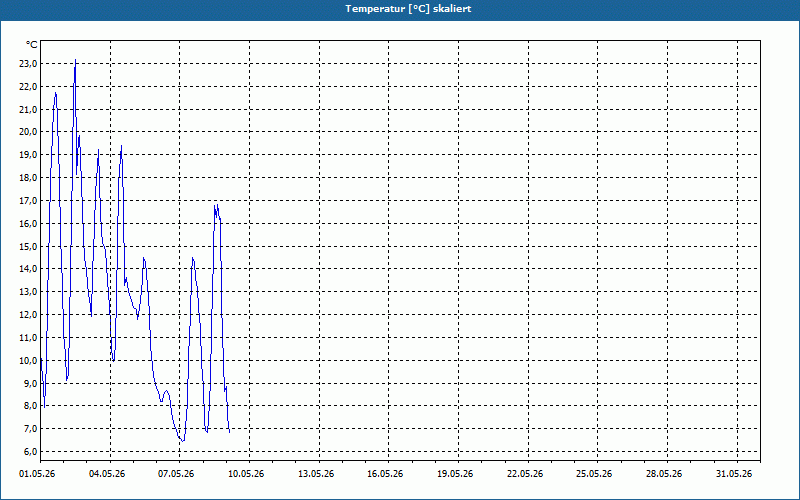Select the 13,0 y-axis label
The image size is (800, 500).
28,292
